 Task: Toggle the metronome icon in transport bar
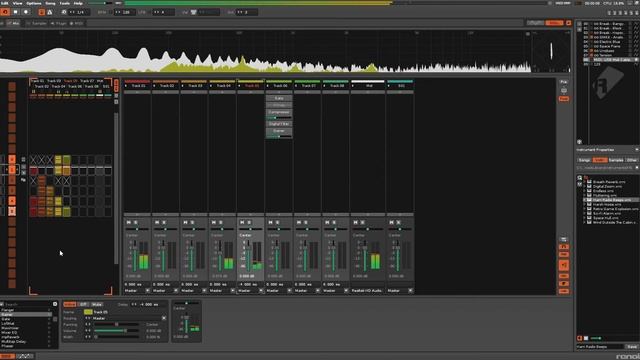tap(50, 12)
